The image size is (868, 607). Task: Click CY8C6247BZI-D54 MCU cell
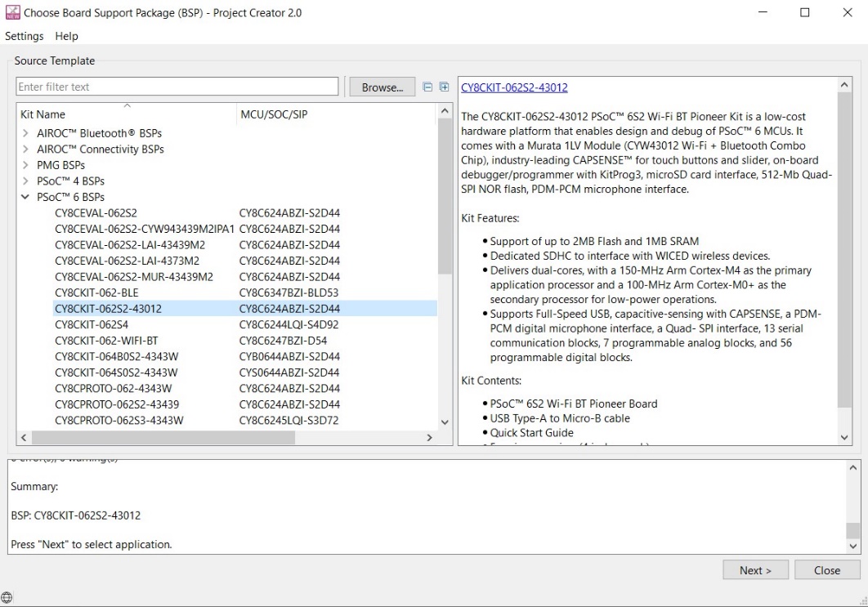(283, 341)
